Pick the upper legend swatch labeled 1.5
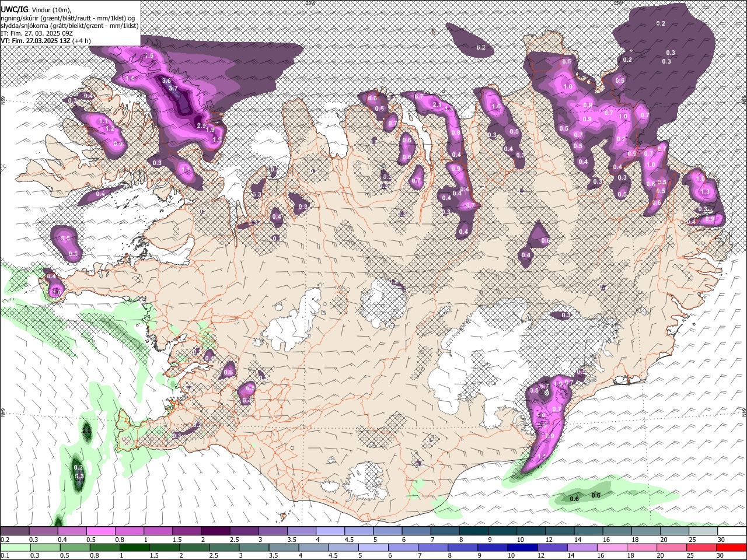Screen dimensions: 747x560 pyautogui.click(x=186, y=531)
